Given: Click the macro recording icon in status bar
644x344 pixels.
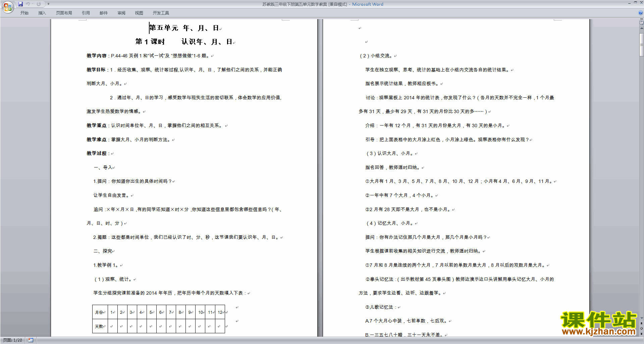Looking at the screenshot, I should pyautogui.click(x=31, y=340).
